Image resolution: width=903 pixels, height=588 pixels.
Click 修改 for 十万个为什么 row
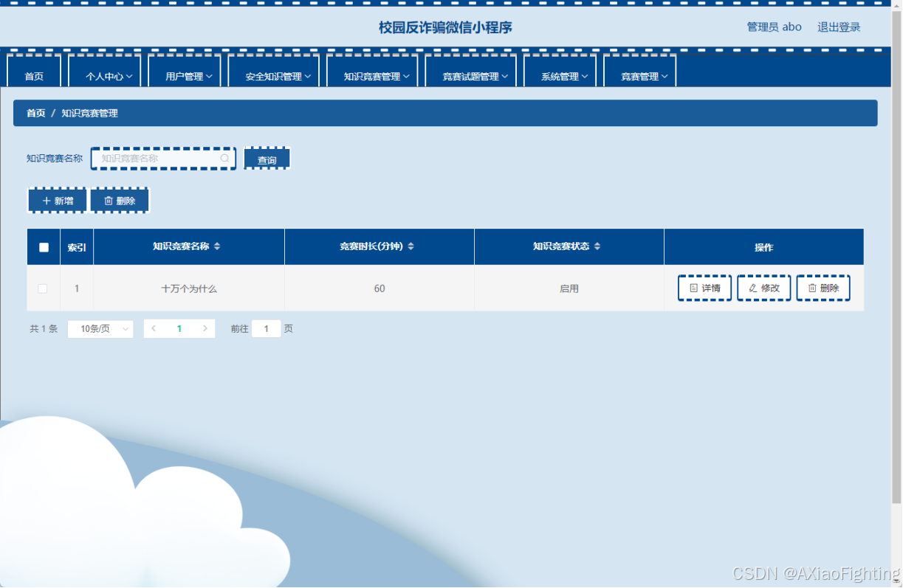[764, 288]
